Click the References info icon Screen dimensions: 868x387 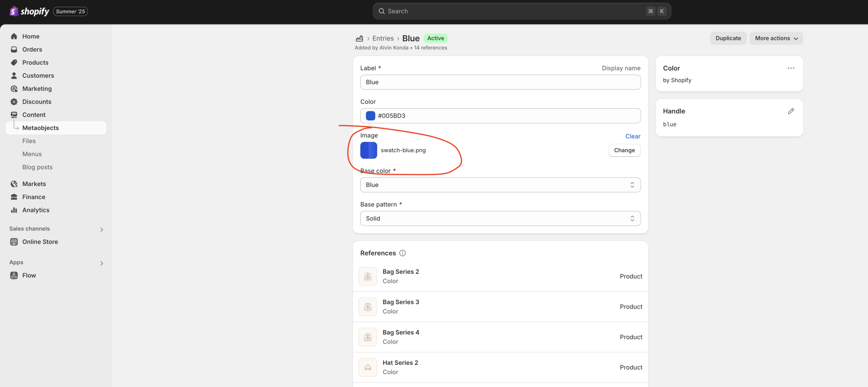pos(402,253)
